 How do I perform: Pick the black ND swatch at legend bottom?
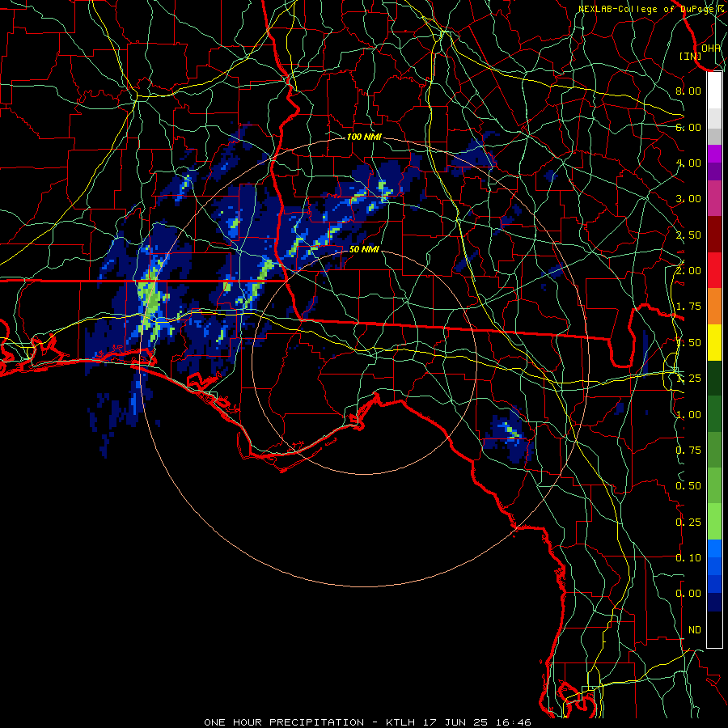[x=714, y=629]
